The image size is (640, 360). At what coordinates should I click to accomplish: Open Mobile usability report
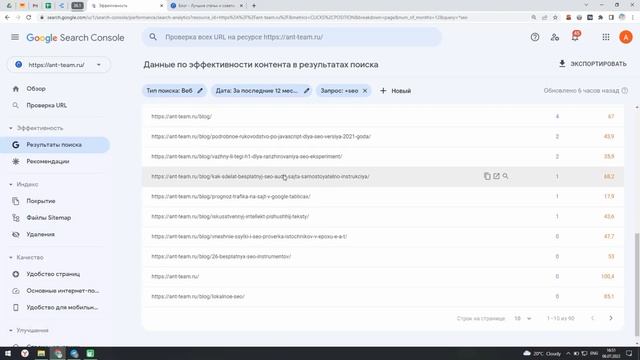click(62, 308)
